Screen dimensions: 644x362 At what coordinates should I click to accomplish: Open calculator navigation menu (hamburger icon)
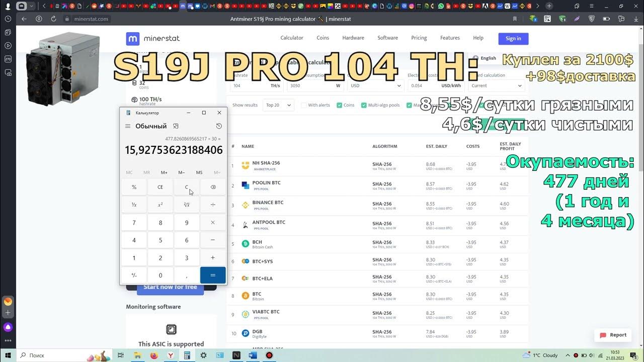coord(128,126)
